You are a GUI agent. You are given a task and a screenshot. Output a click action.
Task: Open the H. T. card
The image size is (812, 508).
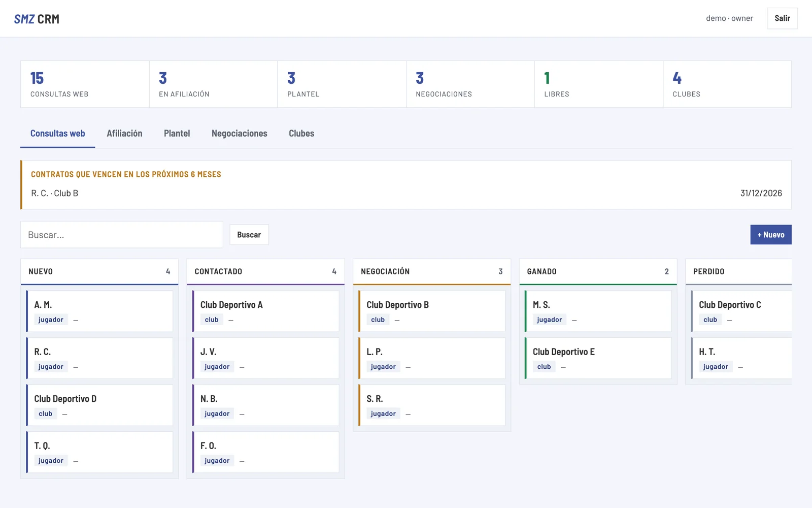coord(741,358)
